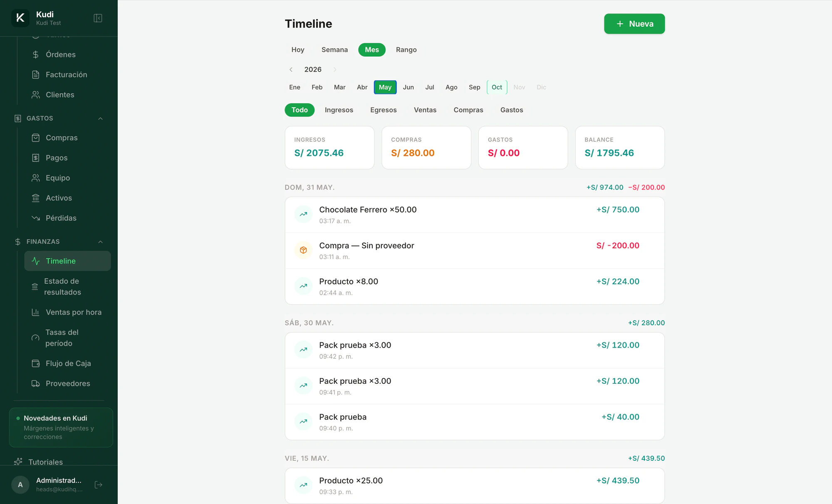The width and height of the screenshot is (832, 504).
Task: Select the month Abr
Action: 362,87
